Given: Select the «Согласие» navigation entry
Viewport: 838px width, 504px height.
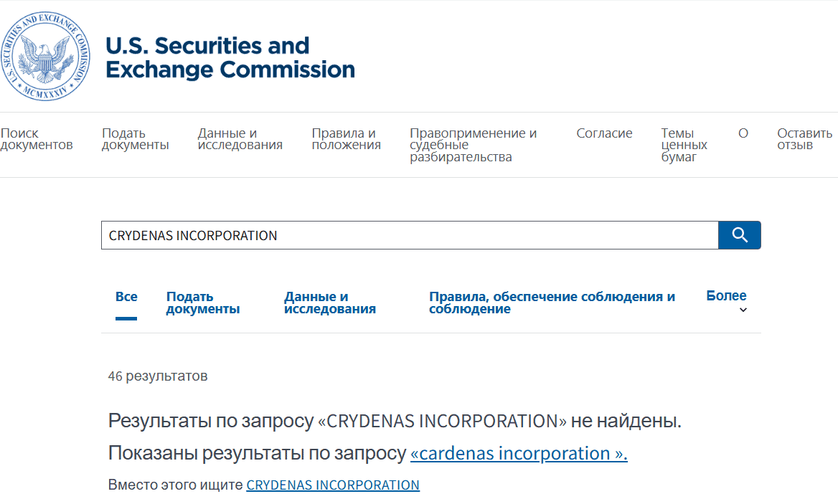Looking at the screenshot, I should pos(605,133).
